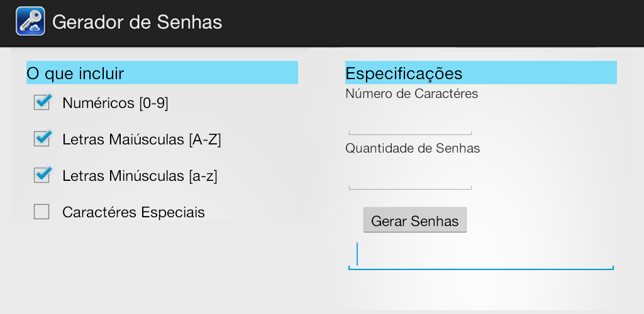Click the Quantidade de Senhas label

[x=413, y=149]
